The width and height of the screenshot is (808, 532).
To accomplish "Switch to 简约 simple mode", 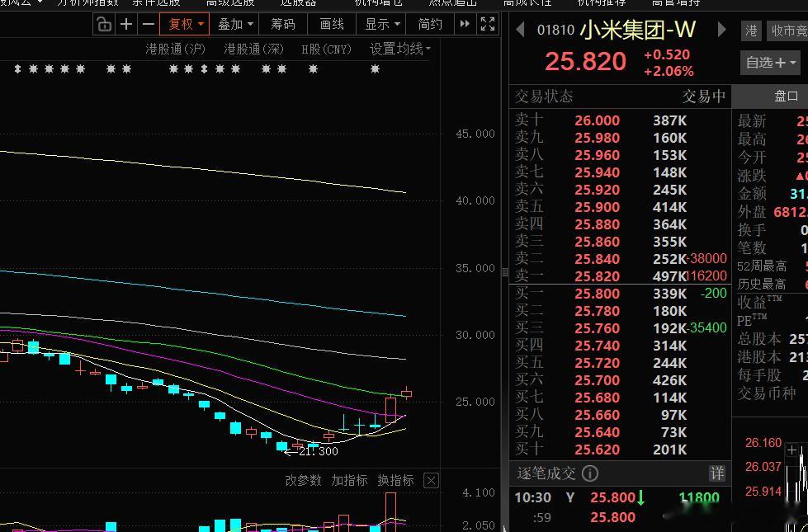I will click(x=430, y=24).
